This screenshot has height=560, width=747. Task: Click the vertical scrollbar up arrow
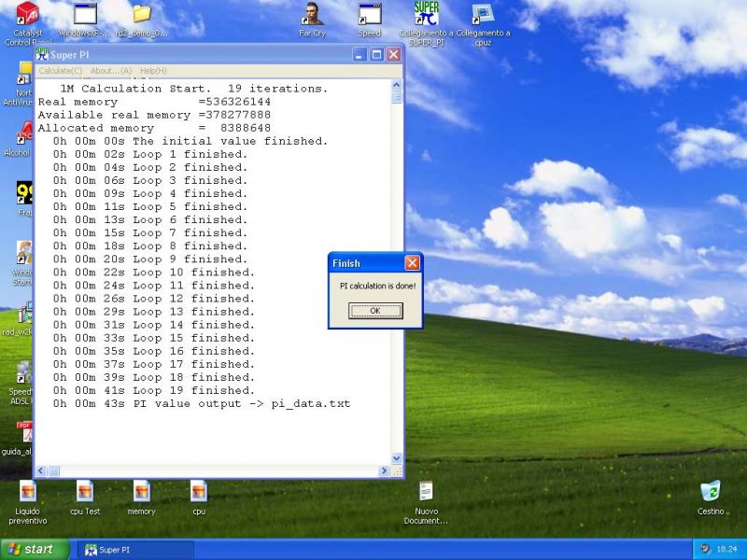pyautogui.click(x=396, y=86)
